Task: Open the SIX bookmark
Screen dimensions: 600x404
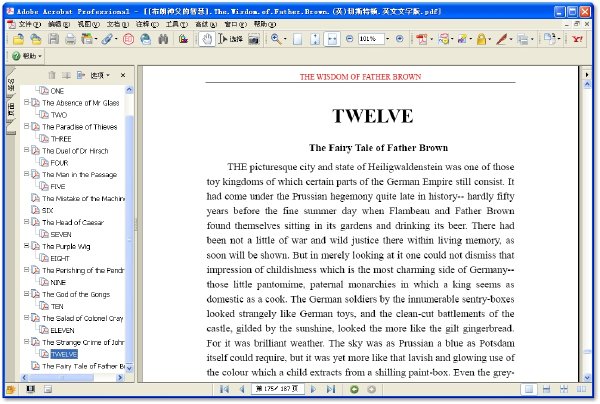Action: pos(47,210)
